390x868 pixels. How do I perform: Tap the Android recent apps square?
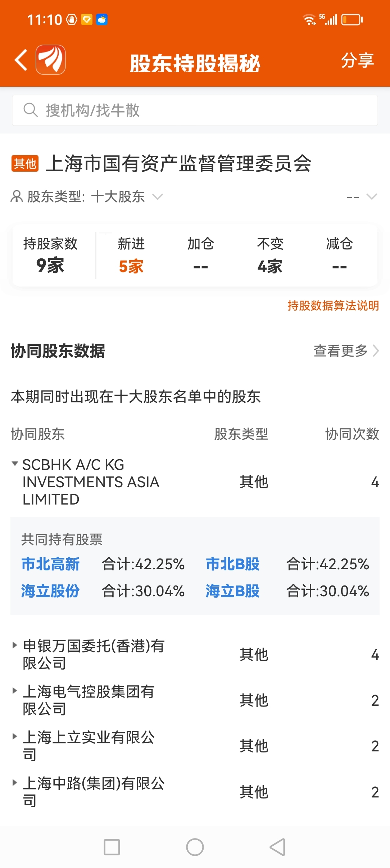click(112, 847)
